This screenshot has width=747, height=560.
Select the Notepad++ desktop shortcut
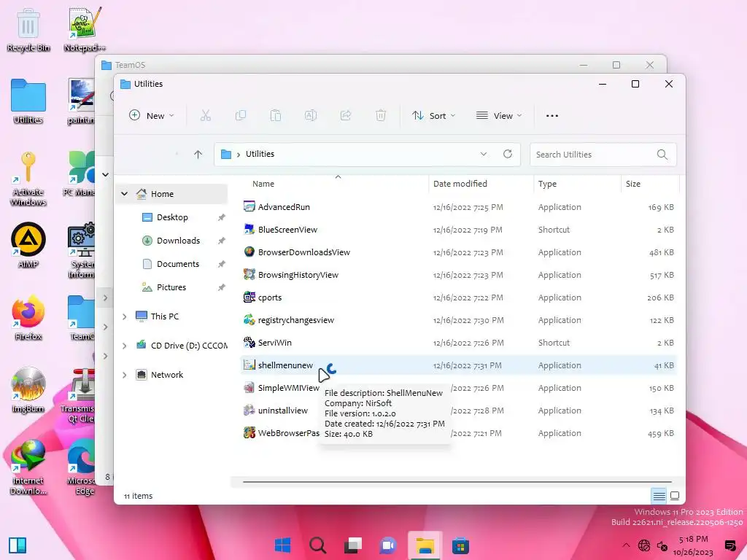[85, 29]
